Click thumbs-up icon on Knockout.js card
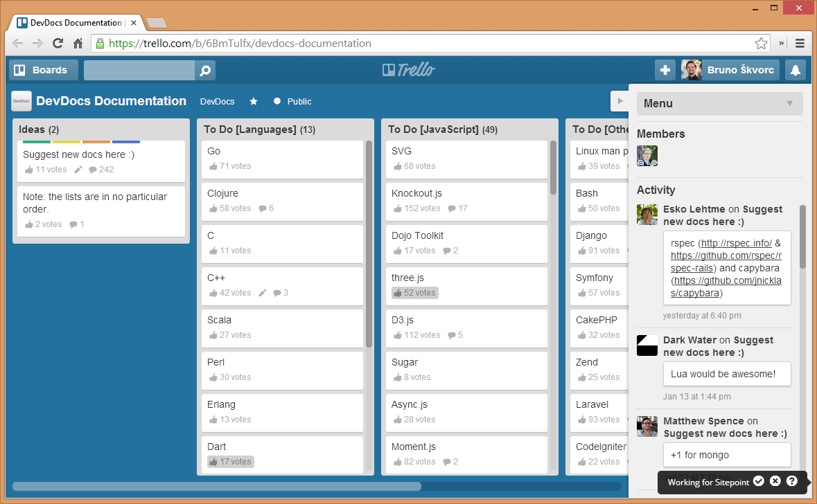817x504 pixels. [398, 208]
